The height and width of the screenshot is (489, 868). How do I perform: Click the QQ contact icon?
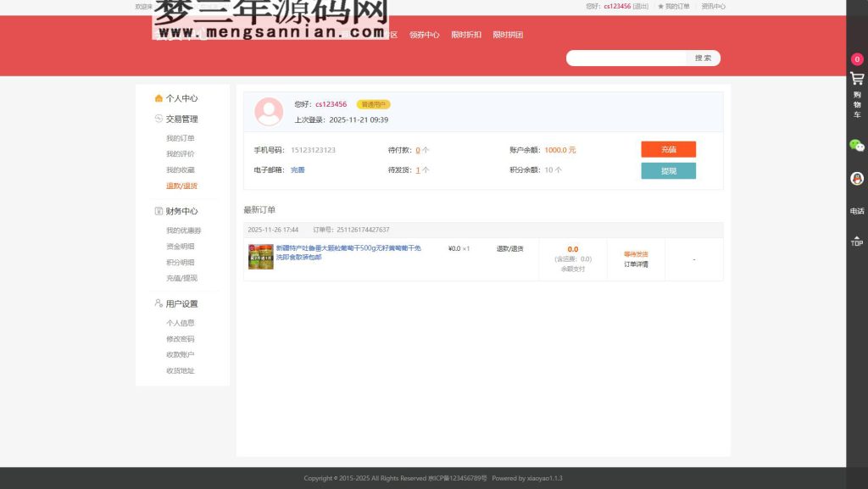(856, 180)
